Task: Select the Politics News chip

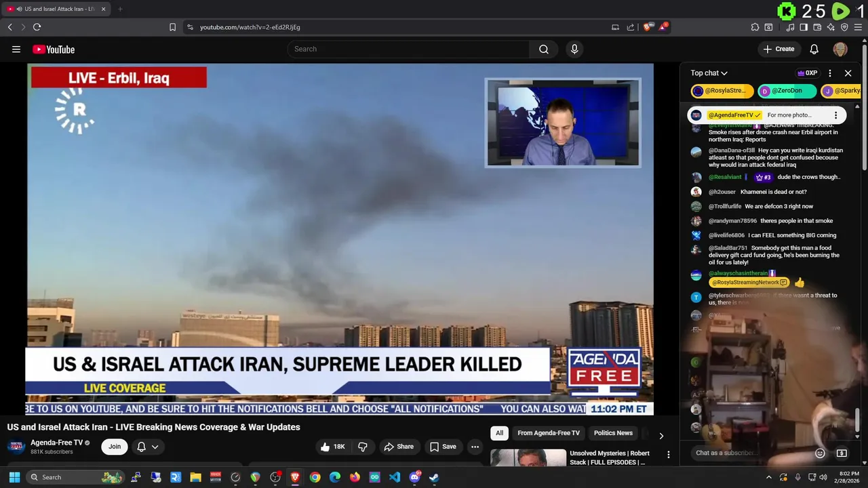Action: point(613,433)
